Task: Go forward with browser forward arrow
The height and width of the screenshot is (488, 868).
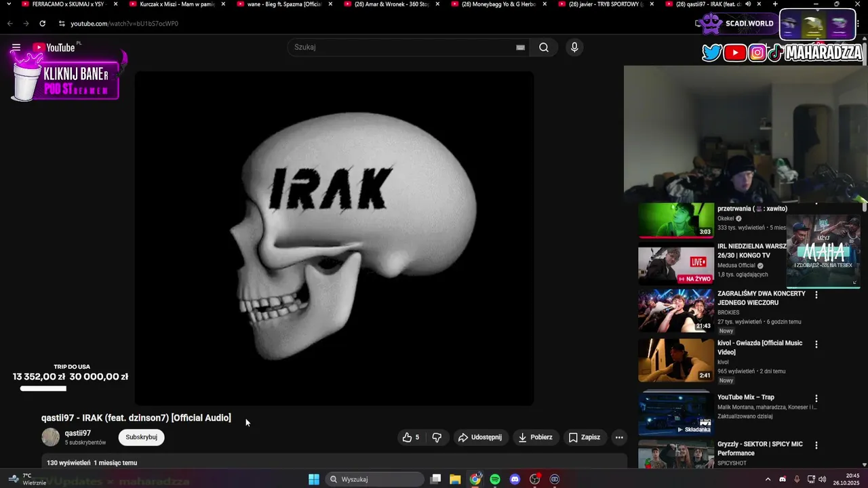Action: pyautogui.click(x=26, y=23)
